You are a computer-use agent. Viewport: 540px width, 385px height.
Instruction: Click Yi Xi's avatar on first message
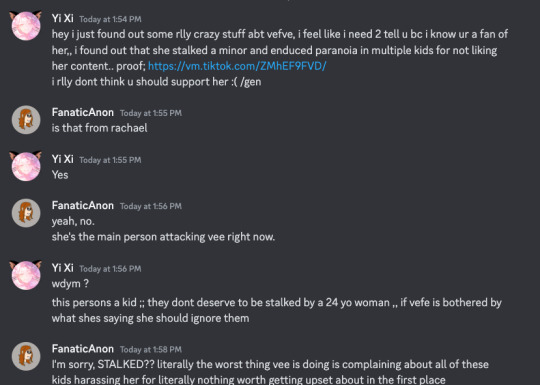(26, 26)
